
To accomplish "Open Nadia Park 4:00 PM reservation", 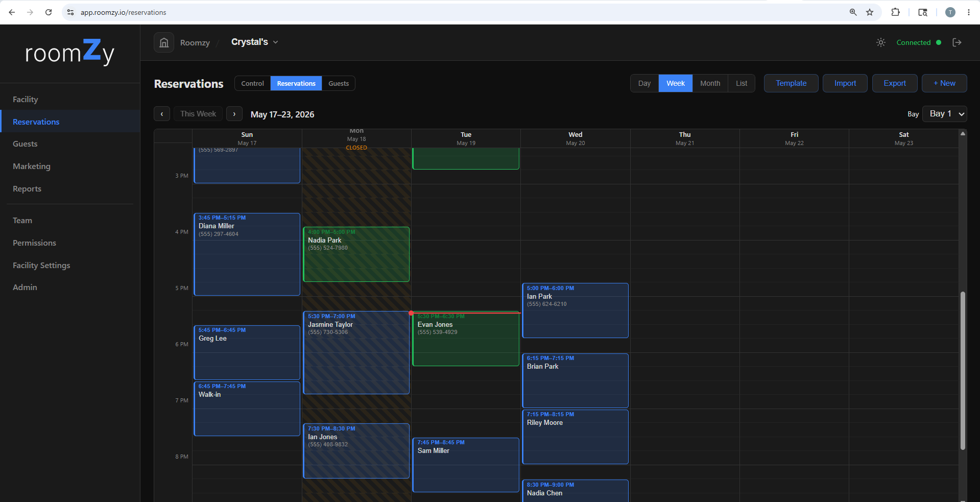I will tap(356, 254).
